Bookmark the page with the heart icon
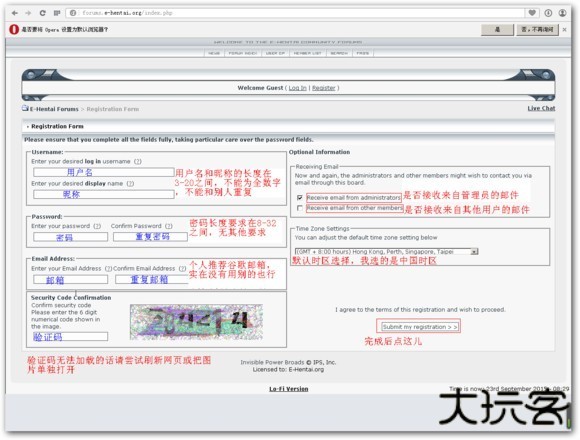The image size is (580, 440). click(532, 13)
